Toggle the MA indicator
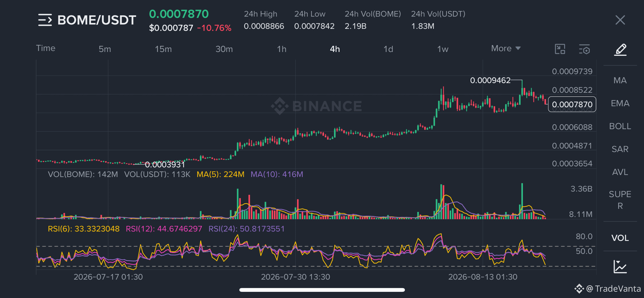644x298 pixels. tap(620, 80)
